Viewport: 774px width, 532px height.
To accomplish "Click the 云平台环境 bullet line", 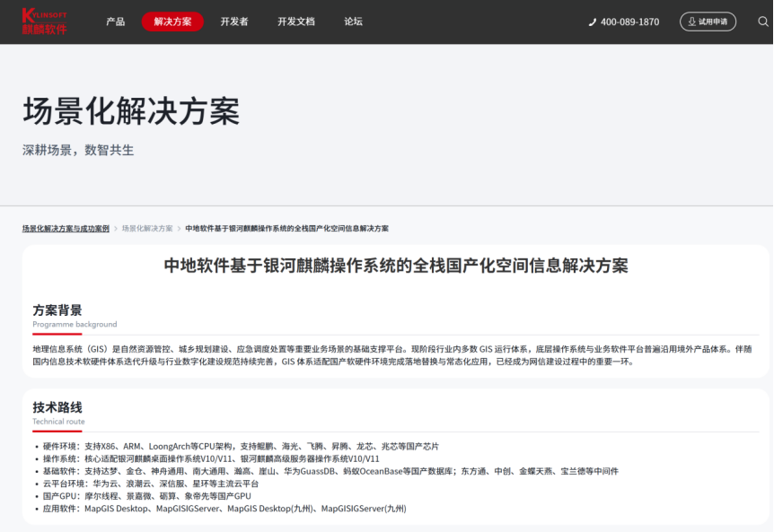I will tap(151, 484).
